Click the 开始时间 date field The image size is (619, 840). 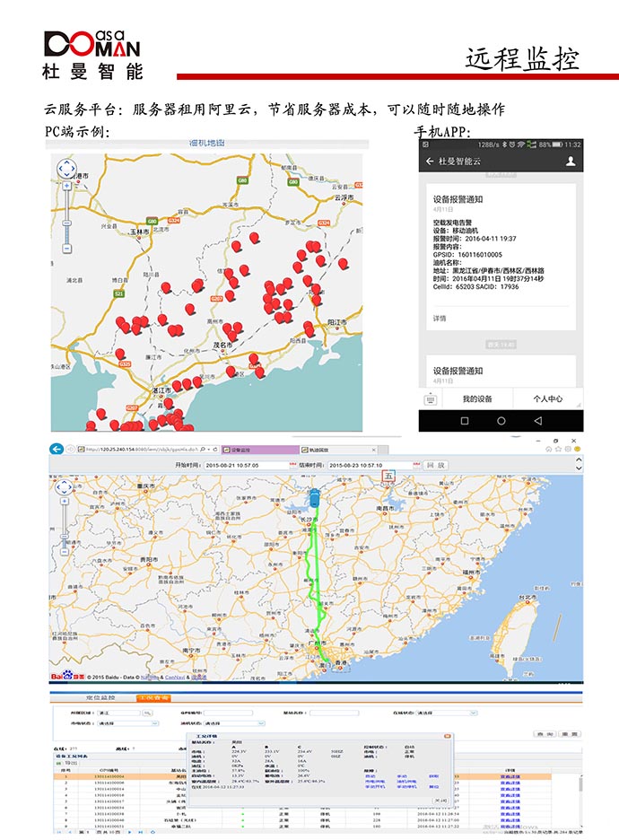tap(247, 465)
